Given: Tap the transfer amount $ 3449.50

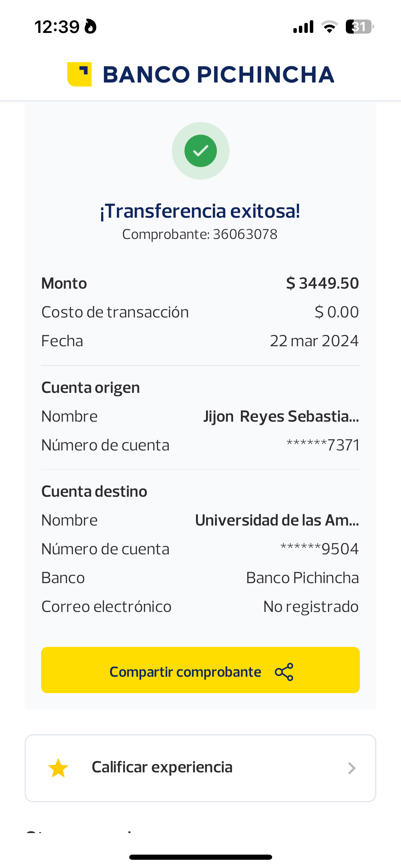Looking at the screenshot, I should [322, 284].
